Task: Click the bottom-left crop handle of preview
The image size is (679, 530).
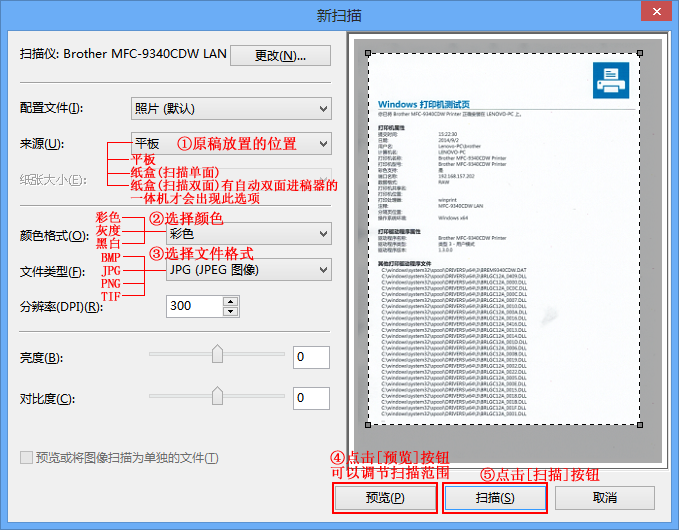Action: (x=368, y=425)
